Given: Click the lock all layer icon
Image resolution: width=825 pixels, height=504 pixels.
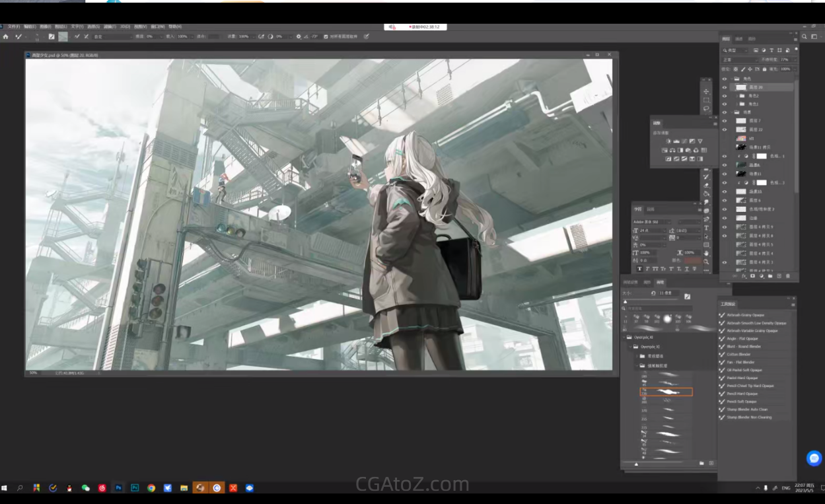Looking at the screenshot, I should click(765, 69).
